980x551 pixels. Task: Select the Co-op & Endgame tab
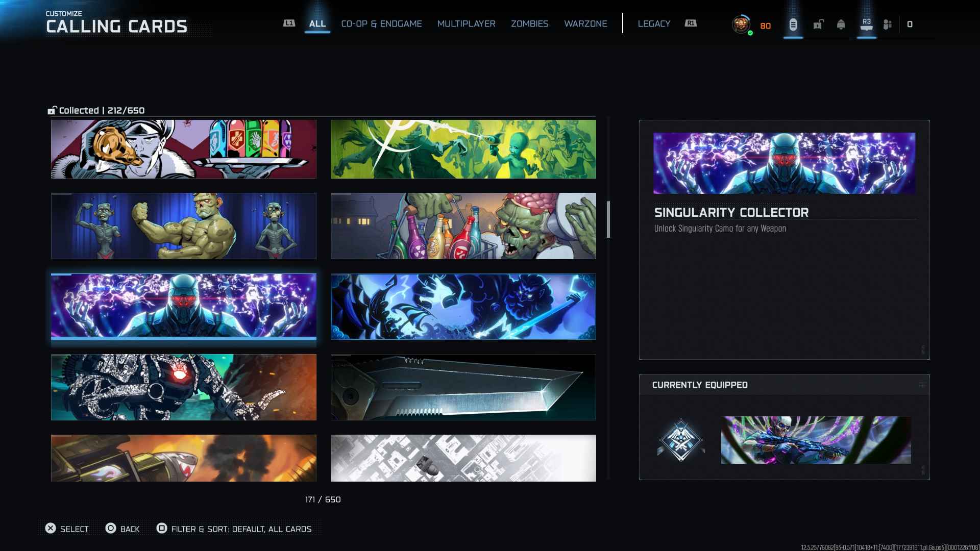pyautogui.click(x=381, y=24)
